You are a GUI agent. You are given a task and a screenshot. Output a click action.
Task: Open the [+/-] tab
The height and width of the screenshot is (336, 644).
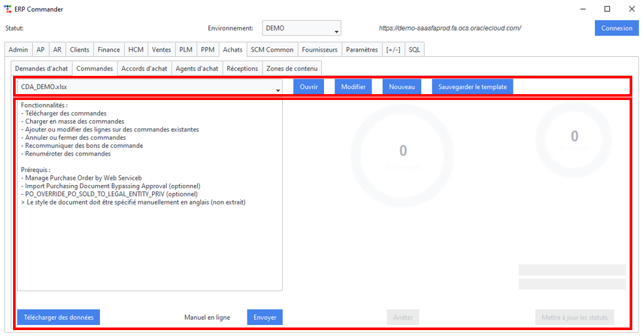point(393,49)
